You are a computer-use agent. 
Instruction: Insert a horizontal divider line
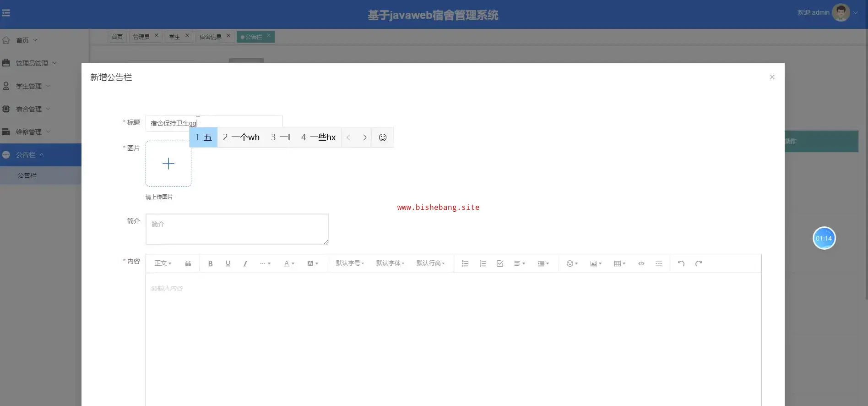659,263
